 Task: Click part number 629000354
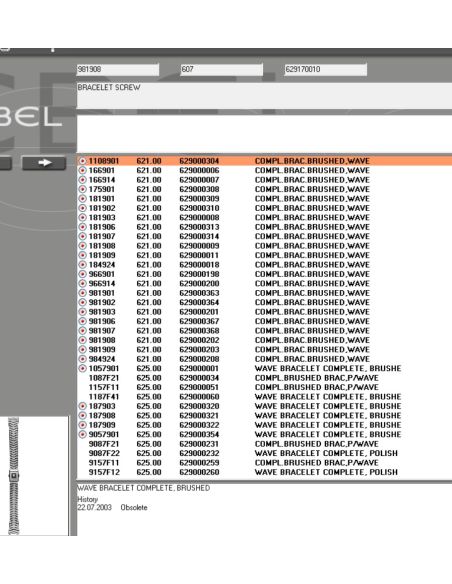click(199, 435)
